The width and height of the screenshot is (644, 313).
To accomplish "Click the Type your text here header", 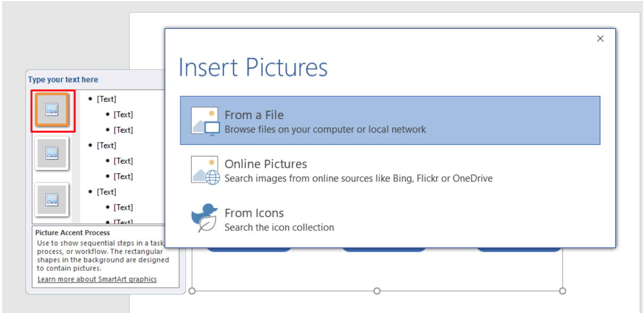I will tap(64, 79).
